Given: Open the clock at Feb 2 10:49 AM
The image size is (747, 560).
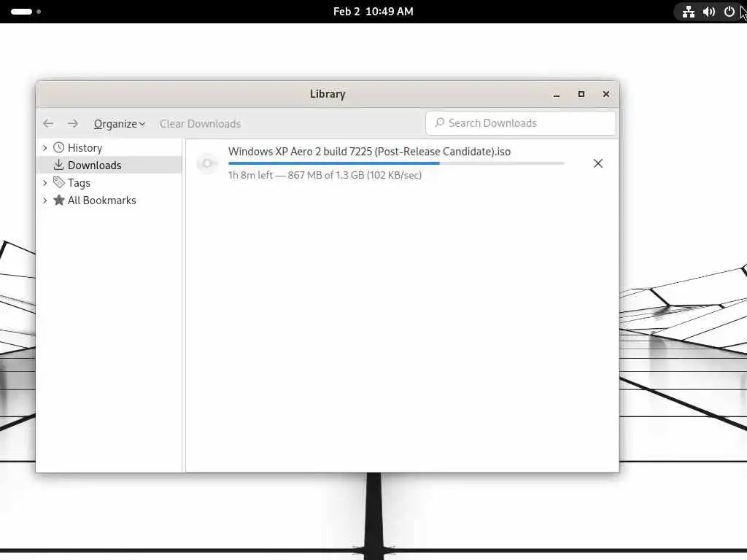Looking at the screenshot, I should (373, 12).
